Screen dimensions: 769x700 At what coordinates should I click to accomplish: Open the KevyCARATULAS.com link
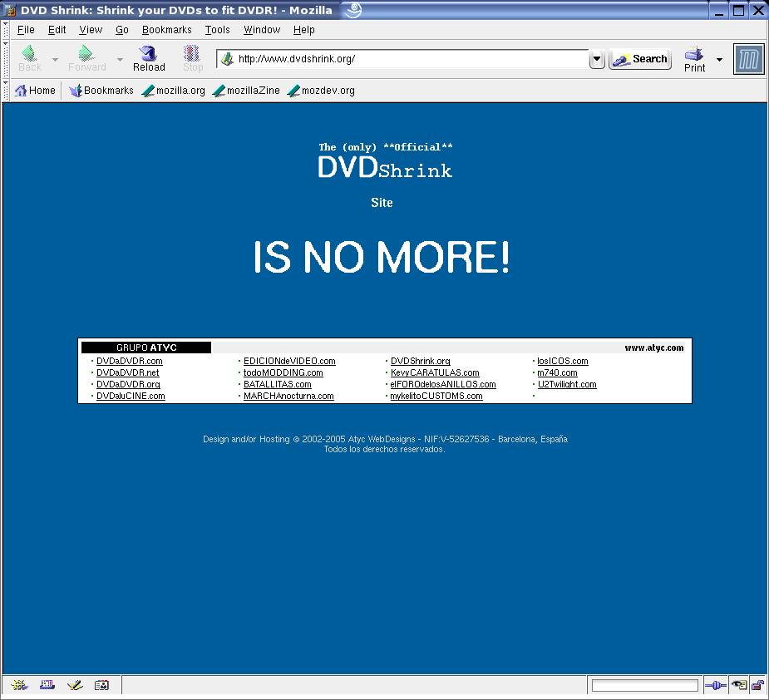(x=435, y=372)
